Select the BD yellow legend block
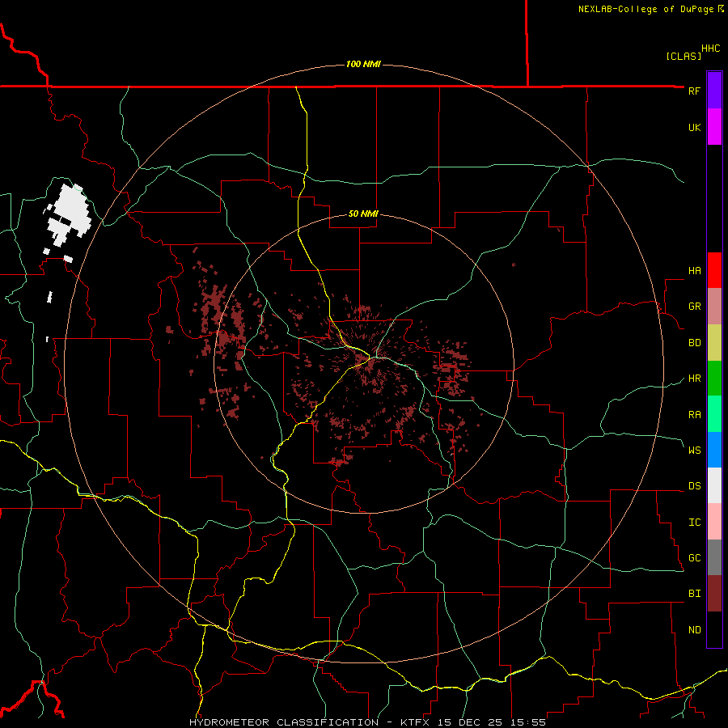This screenshot has width=728, height=728. click(x=714, y=342)
